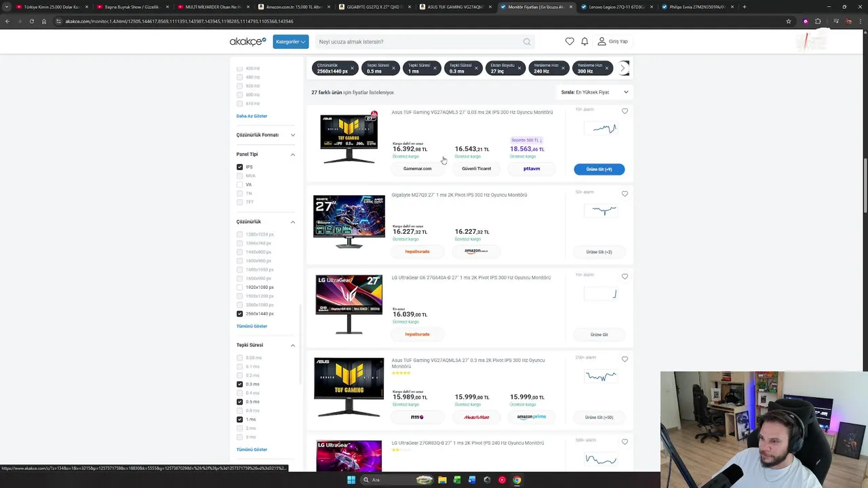Favorite the Asus VG27AQML5A monitor
This screenshot has width=868, height=488.
625,359
